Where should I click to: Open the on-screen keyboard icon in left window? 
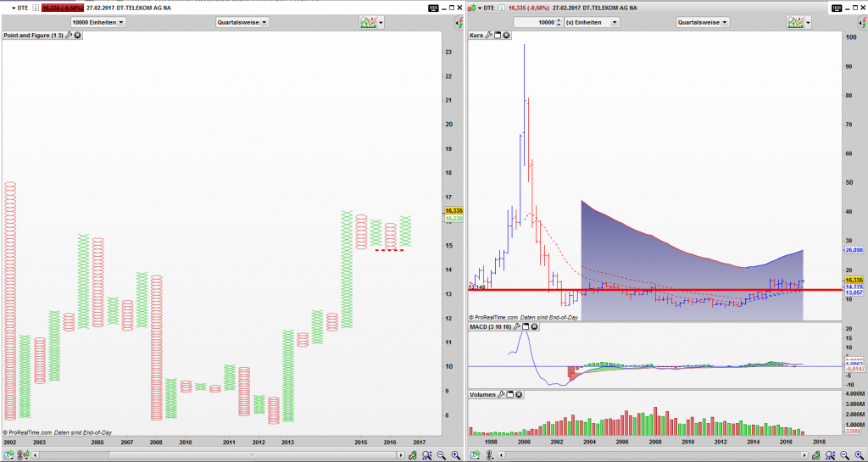pyautogui.click(x=433, y=8)
